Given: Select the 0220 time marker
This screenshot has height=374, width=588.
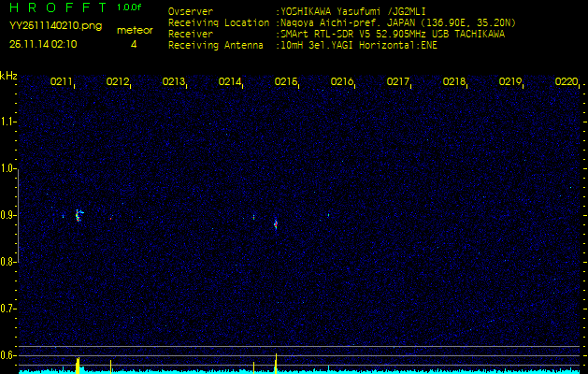Looking at the screenshot, I should 566,82.
